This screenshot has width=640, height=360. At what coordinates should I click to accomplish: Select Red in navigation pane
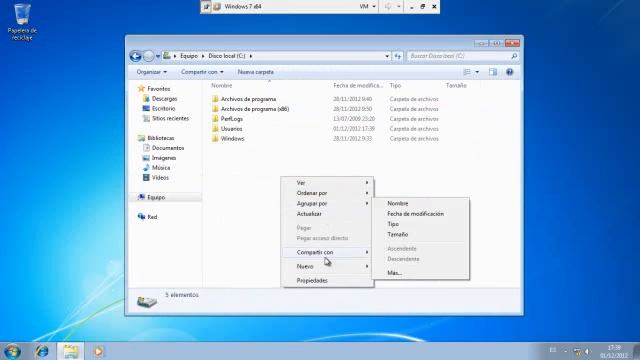coord(152,217)
